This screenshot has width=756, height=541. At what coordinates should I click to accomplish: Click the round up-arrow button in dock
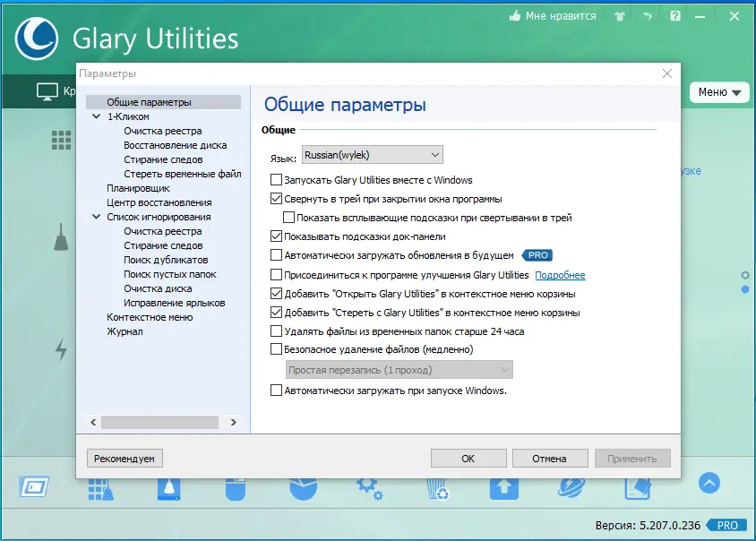point(709,483)
